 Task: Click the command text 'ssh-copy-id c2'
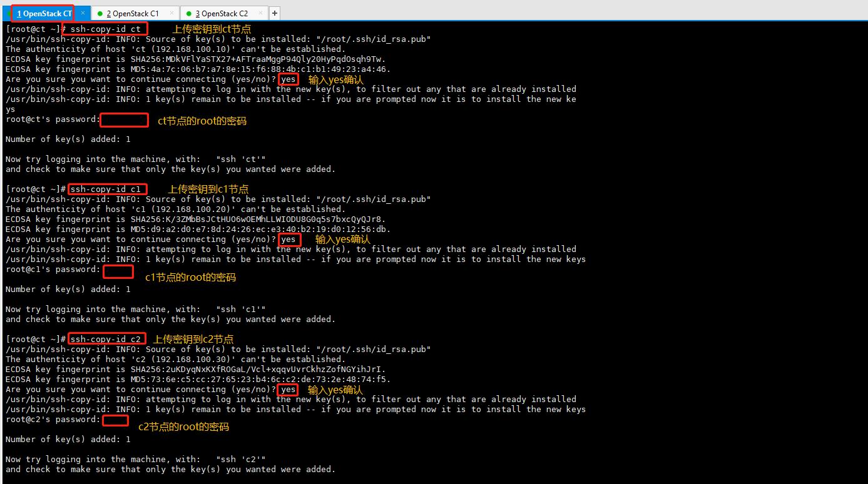(105, 339)
